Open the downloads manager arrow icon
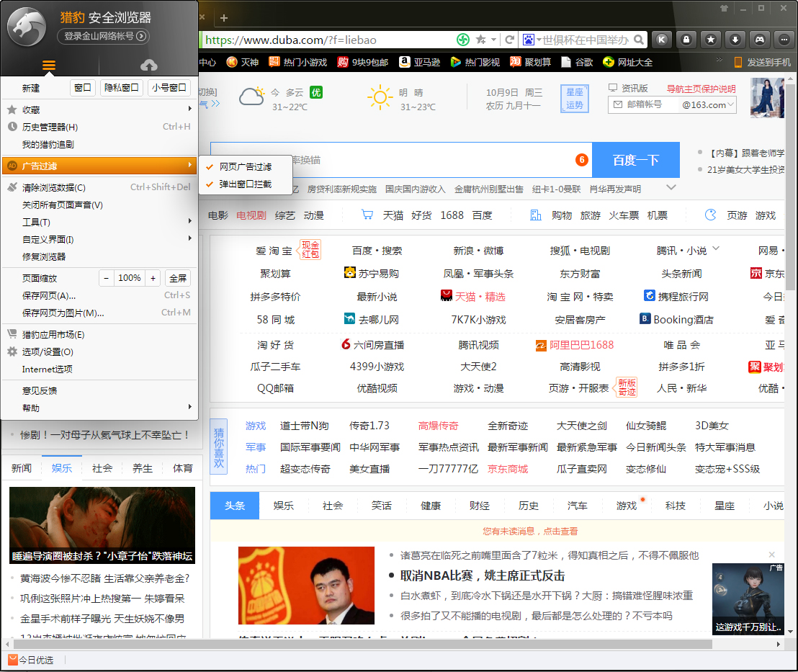Image resolution: width=798 pixels, height=672 pixels. pos(734,40)
